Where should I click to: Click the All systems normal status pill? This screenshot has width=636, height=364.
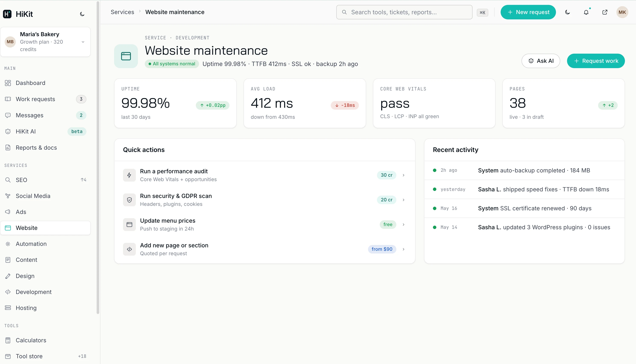tap(172, 64)
